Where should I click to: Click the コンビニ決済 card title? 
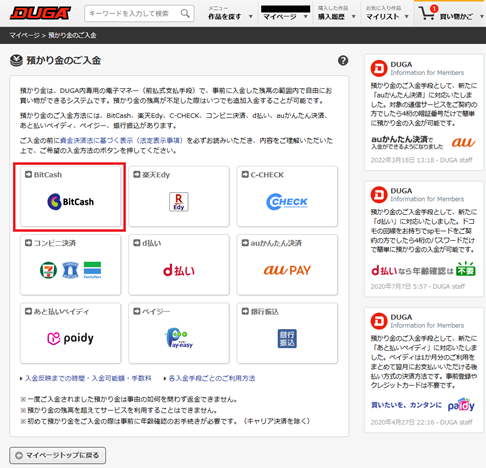[x=55, y=243]
